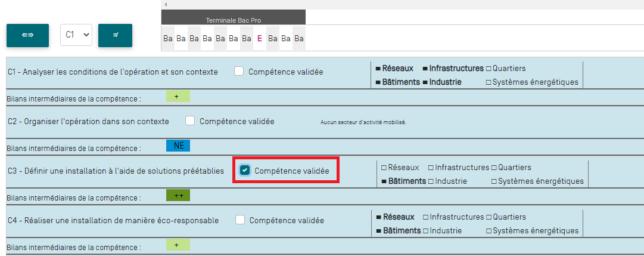The width and height of the screenshot is (644, 256).
Task: Click the left scroll arrow above the timeline
Action: point(166,4)
